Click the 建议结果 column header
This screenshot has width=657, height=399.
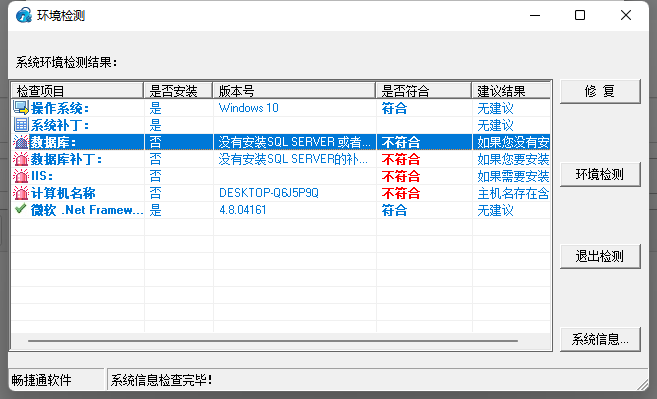pos(511,91)
